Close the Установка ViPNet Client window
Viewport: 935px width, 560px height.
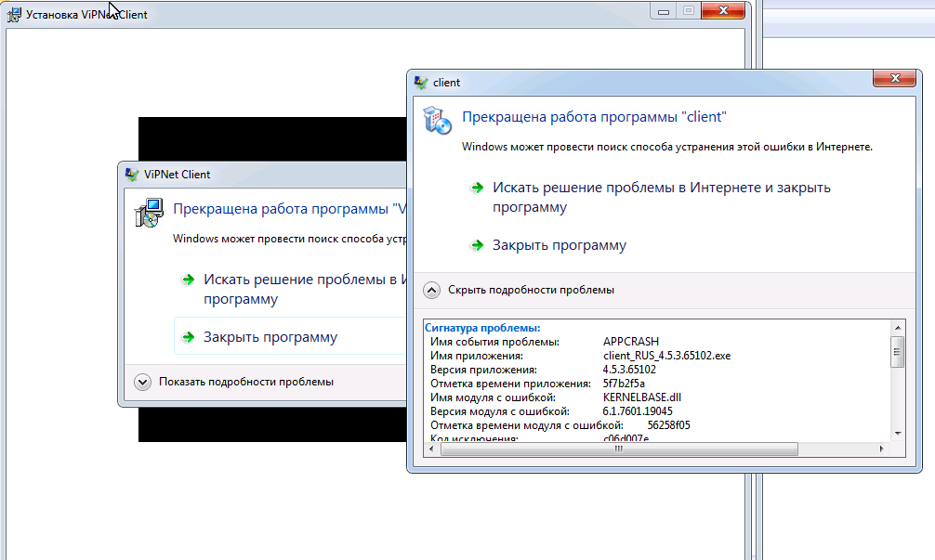tap(723, 10)
